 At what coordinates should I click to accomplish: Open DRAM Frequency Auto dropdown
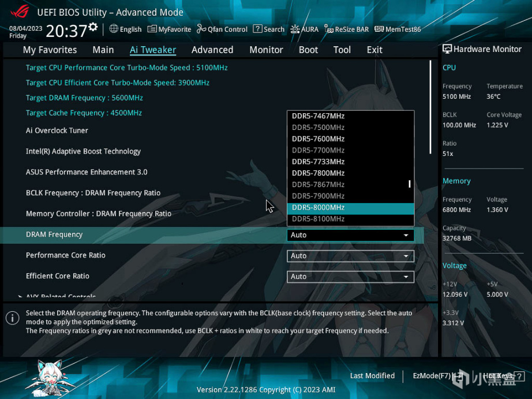click(x=350, y=235)
